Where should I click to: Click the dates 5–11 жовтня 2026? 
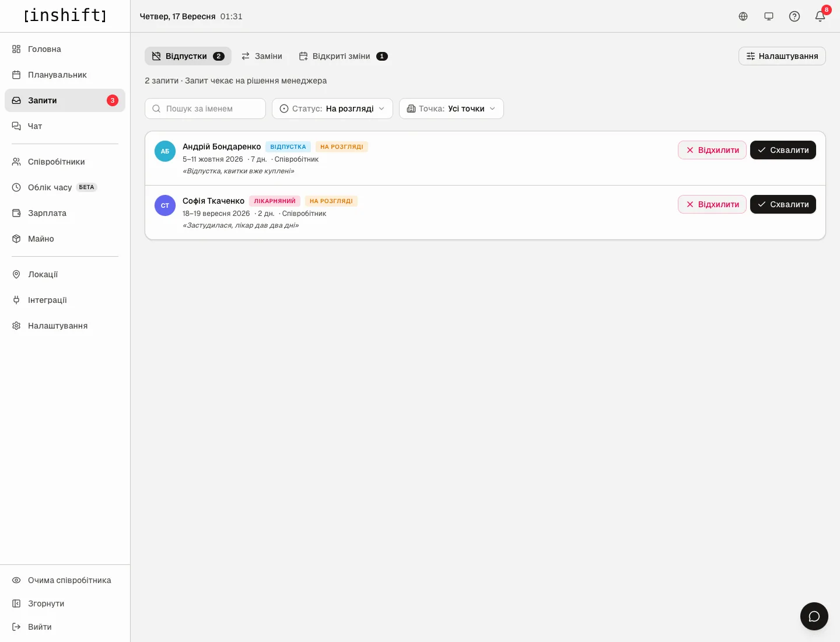click(x=213, y=159)
